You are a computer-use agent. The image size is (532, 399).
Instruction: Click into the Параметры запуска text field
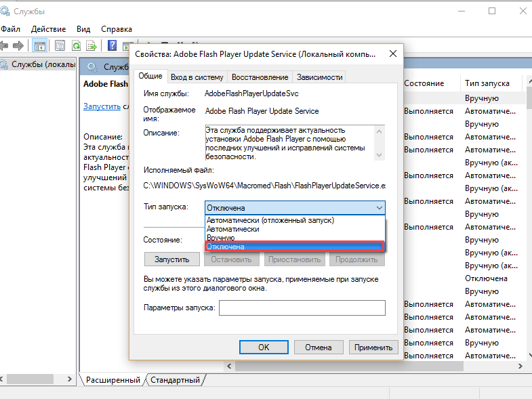[x=302, y=308]
